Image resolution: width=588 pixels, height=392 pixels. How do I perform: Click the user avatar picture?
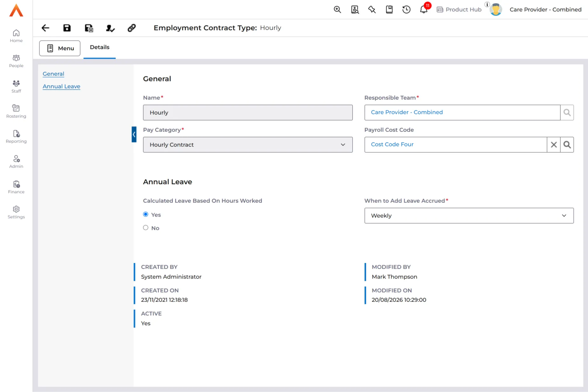pos(496,10)
